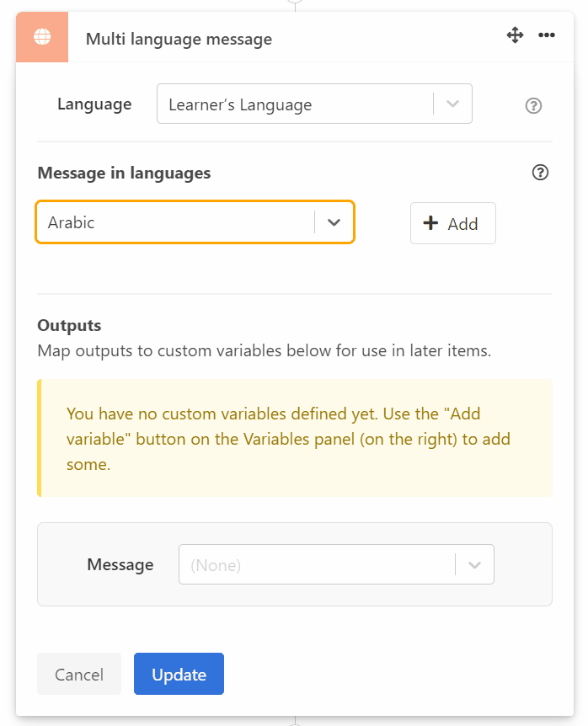This screenshot has height=726, width=588.
Task: Click the Cancel button
Action: (x=78, y=674)
